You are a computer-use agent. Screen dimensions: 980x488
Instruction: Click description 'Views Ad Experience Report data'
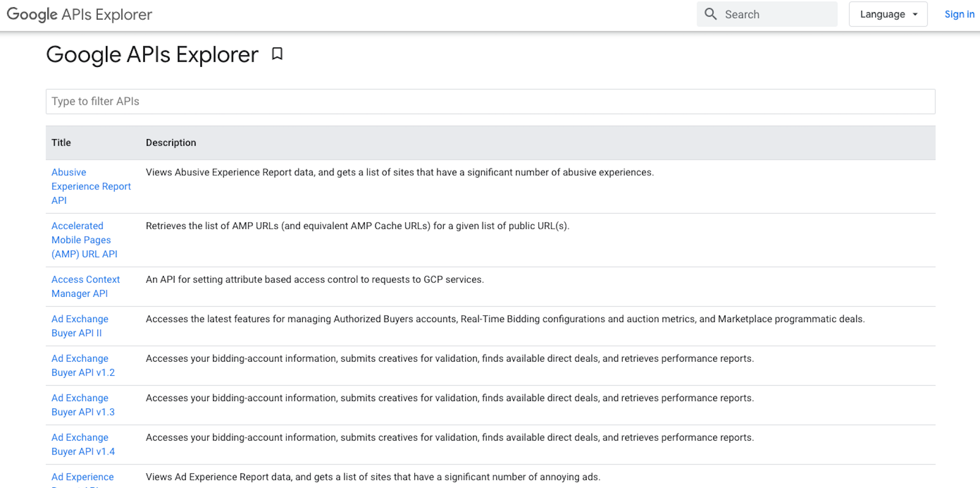373,477
